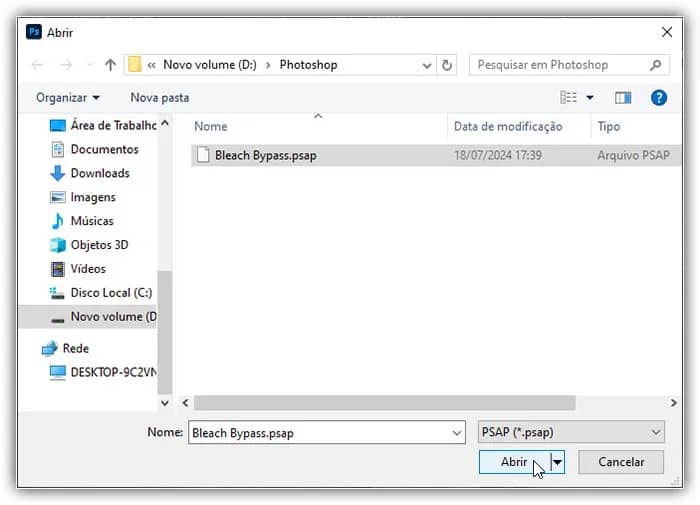Select the Bleach Bypass.psap file

click(265, 156)
